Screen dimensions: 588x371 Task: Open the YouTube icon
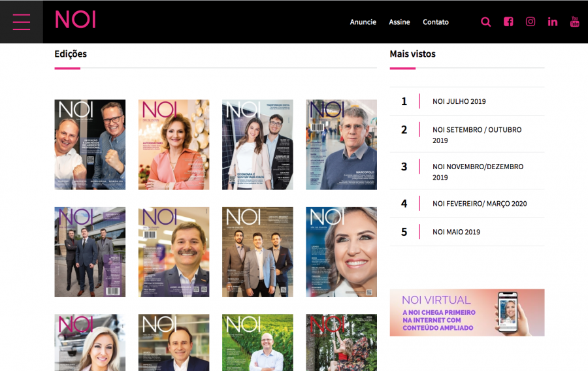tap(574, 22)
